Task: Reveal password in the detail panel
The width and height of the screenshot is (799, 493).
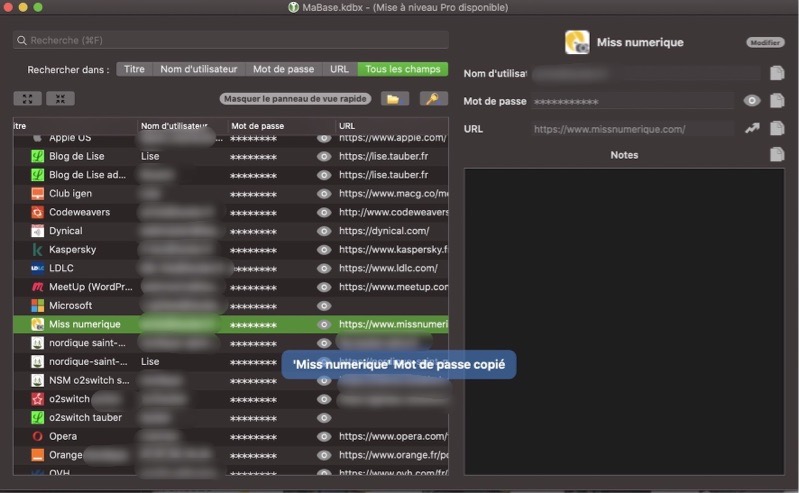Action: tap(752, 101)
